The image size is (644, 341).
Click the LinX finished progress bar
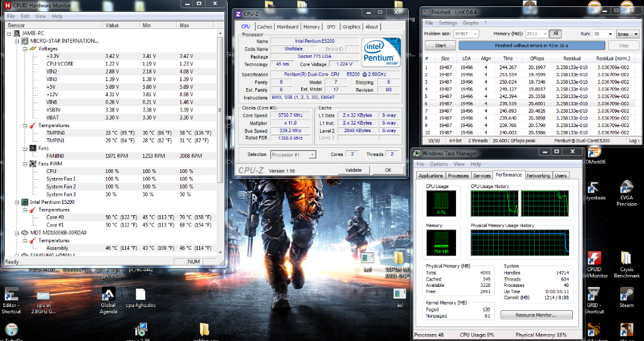[532, 45]
